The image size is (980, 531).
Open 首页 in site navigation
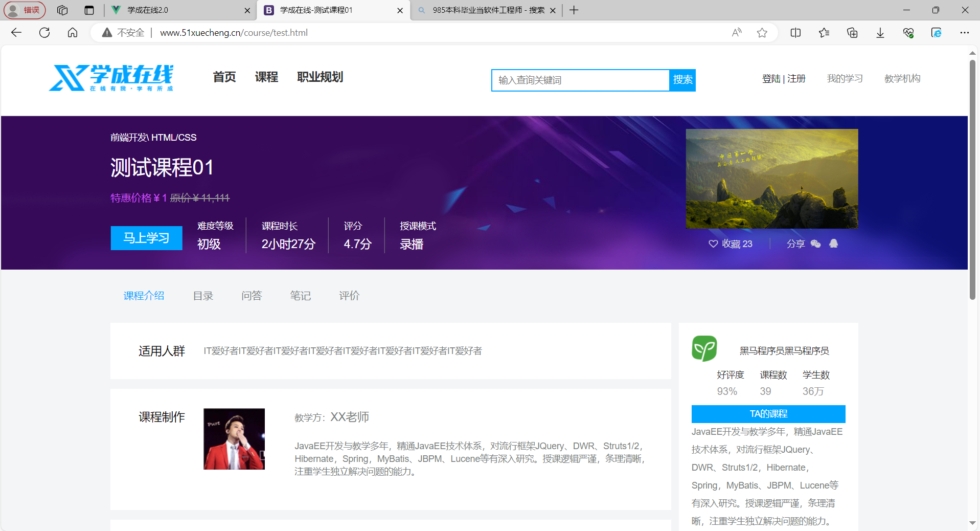click(224, 77)
